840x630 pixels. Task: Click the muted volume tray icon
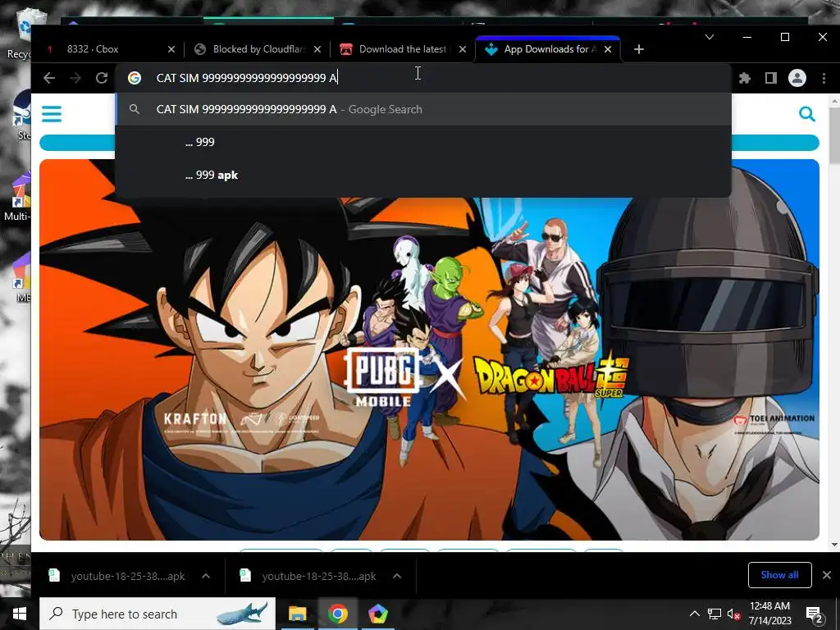point(734,614)
